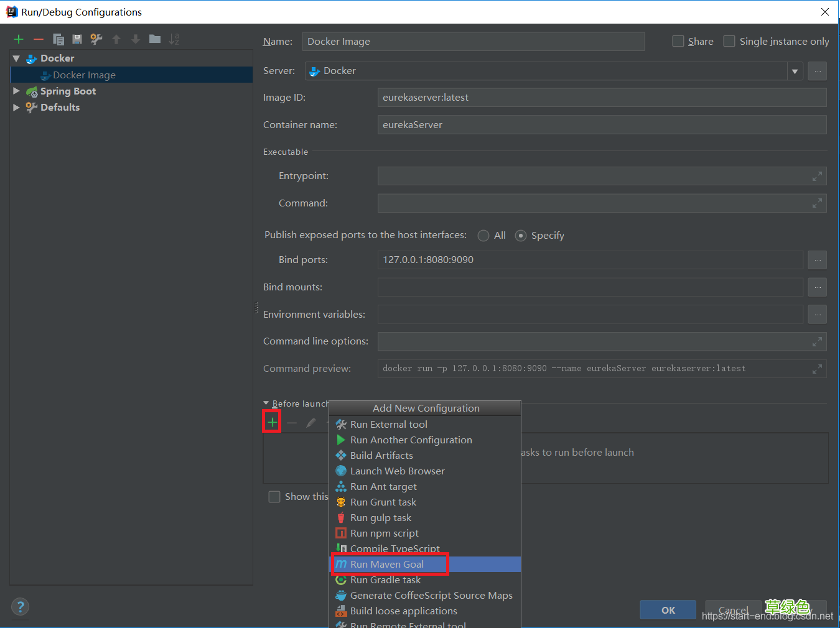Expand the Command field with its expand icon
Viewport: 840px width, 628px height.
(x=817, y=203)
